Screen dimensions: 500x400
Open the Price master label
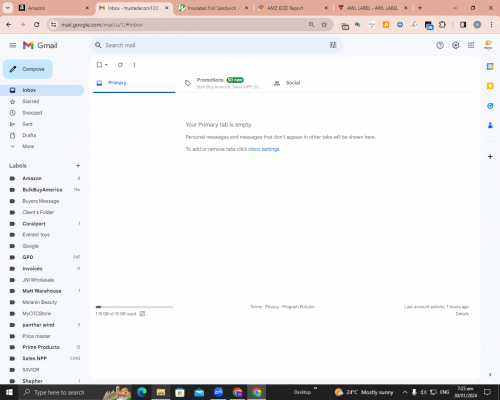[x=42, y=336]
